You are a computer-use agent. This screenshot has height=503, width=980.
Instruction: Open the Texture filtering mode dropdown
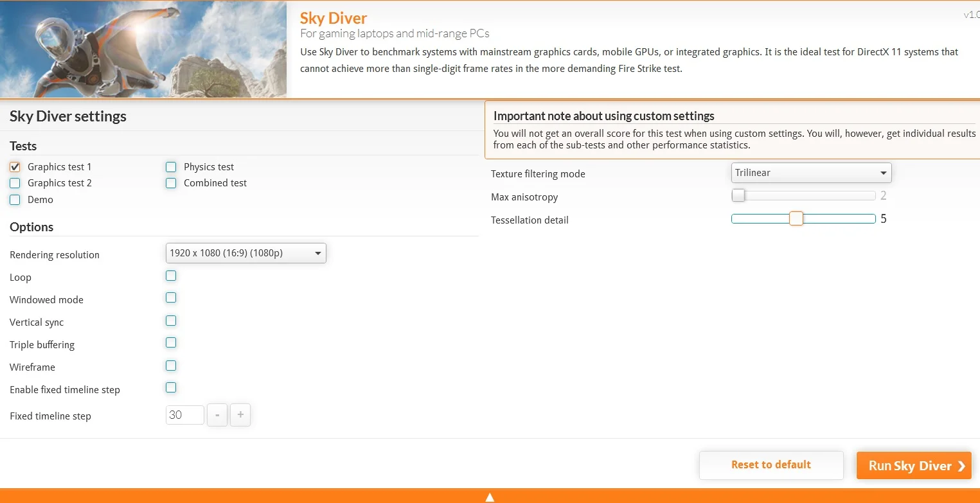pyautogui.click(x=811, y=173)
